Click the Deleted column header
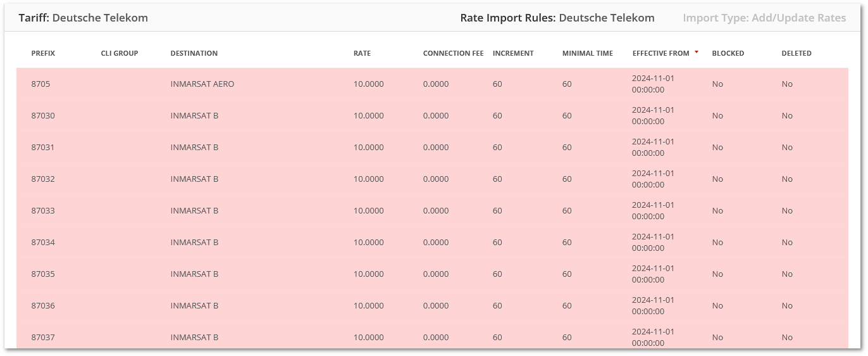868x356 pixels. pos(796,53)
